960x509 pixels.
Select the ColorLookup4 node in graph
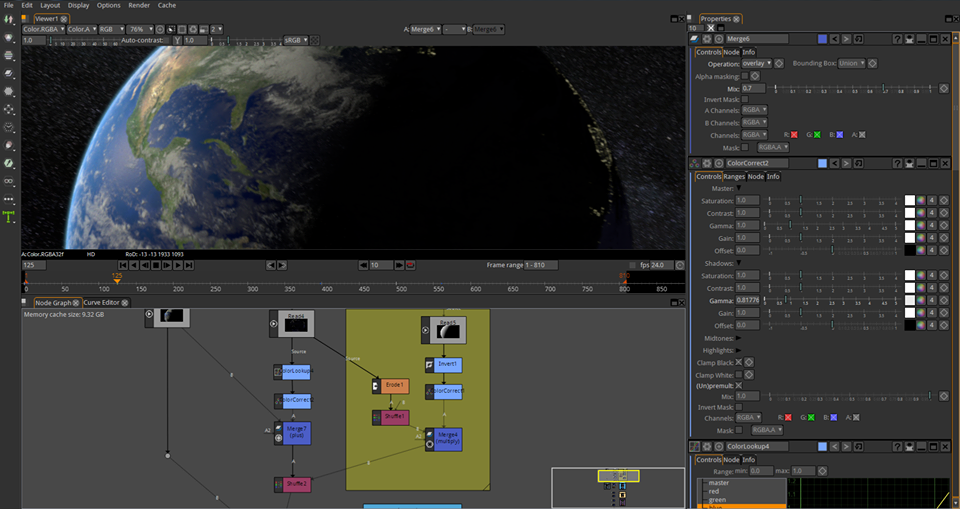293,372
